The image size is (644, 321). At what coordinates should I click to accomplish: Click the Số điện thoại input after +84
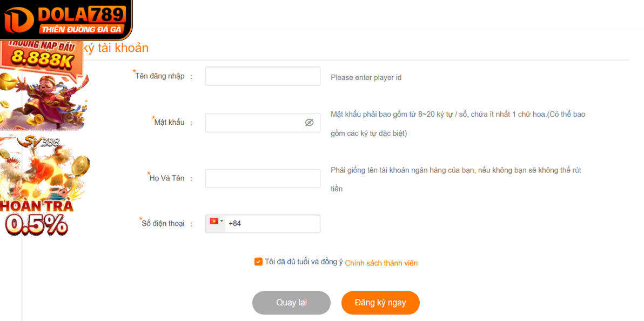(273, 224)
